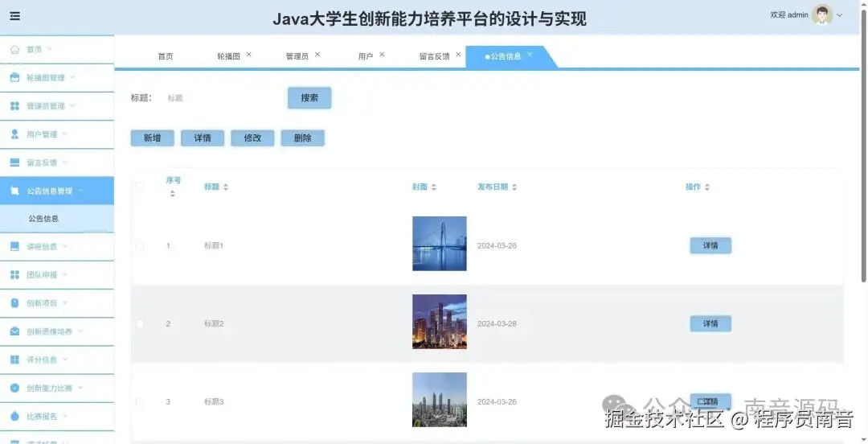Click the 用户管理 person icon
Screen dimensions: 868x444
pyautogui.click(x=15, y=134)
